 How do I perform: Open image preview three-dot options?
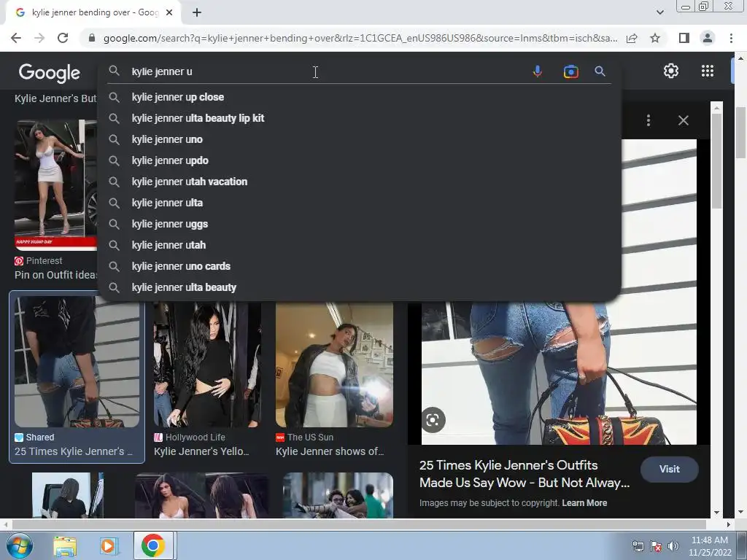[x=649, y=120]
